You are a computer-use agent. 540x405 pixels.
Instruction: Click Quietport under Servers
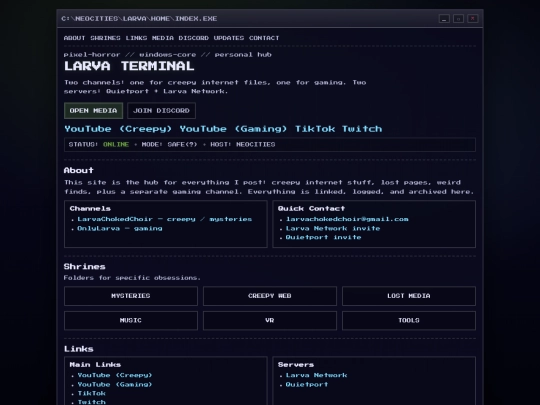click(x=307, y=384)
